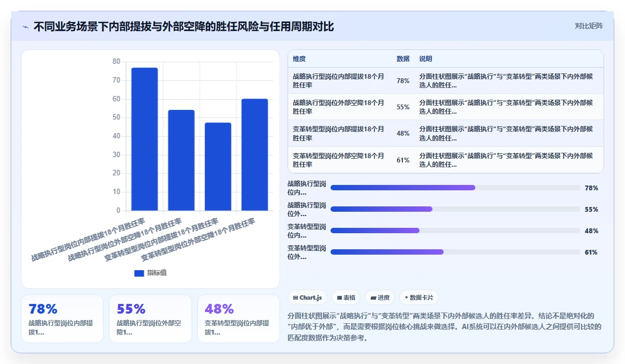
Task: Toggle the 指标值 legend color box
Action: tap(139, 273)
